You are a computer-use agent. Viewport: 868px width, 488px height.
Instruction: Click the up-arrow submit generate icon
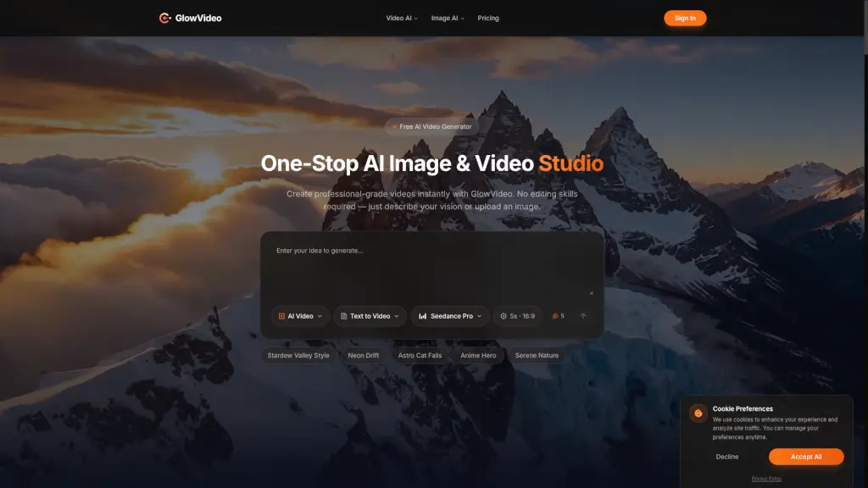pos(583,316)
